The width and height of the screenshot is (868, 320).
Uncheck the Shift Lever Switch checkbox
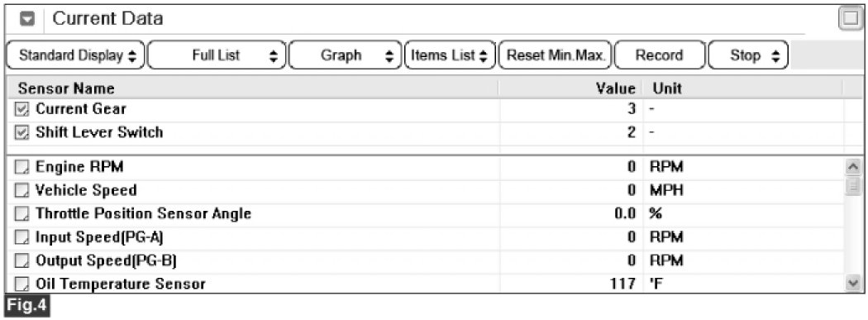click(x=21, y=133)
